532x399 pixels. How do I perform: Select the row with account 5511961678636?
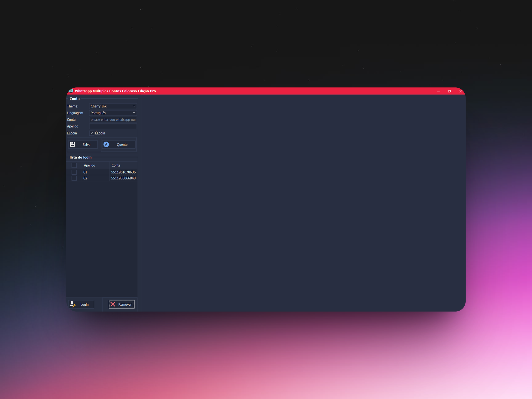coord(123,172)
